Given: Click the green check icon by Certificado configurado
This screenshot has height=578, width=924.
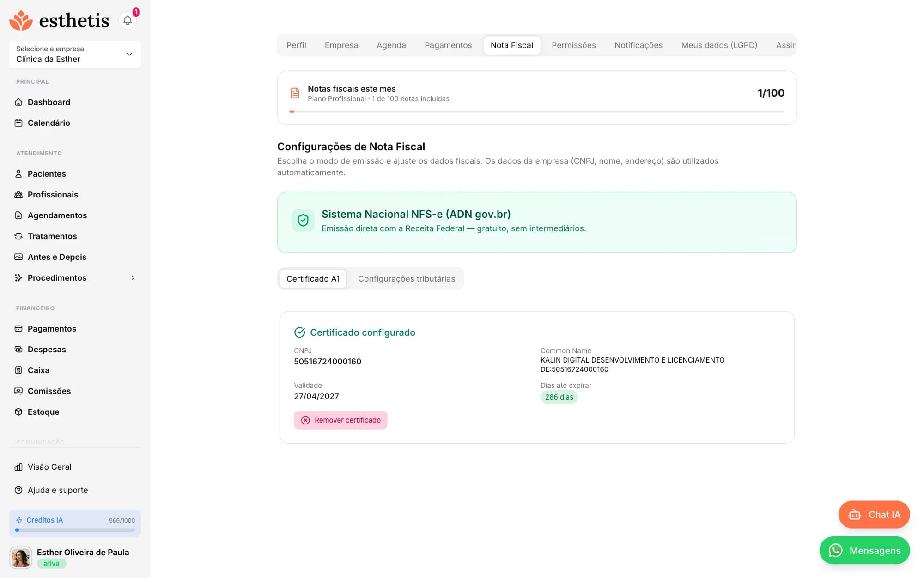Looking at the screenshot, I should [300, 332].
